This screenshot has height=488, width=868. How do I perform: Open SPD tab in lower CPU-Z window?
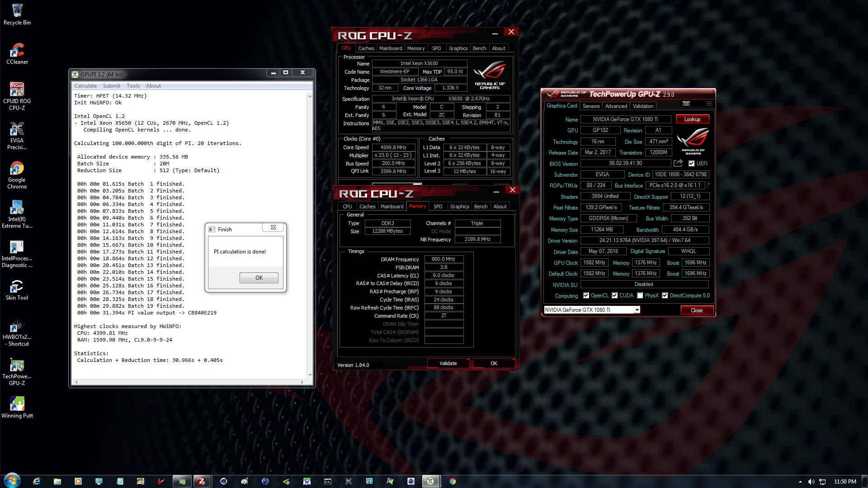pos(438,206)
